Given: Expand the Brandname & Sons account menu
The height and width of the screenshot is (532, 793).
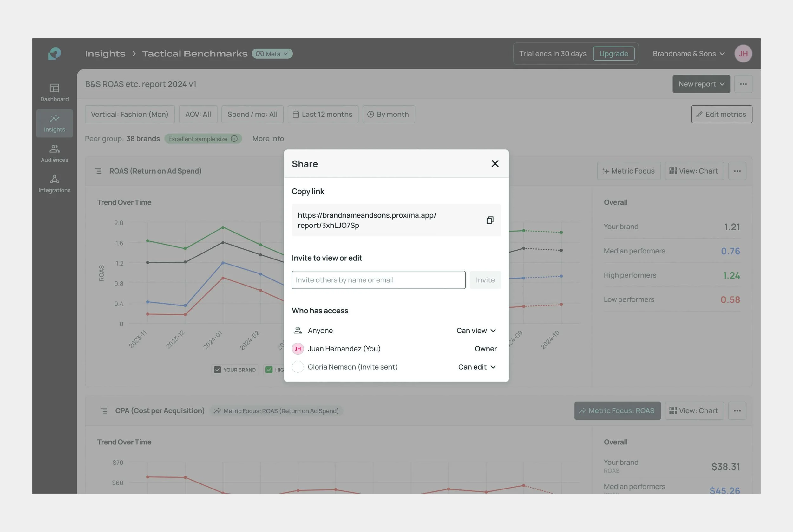Looking at the screenshot, I should click(x=689, y=54).
